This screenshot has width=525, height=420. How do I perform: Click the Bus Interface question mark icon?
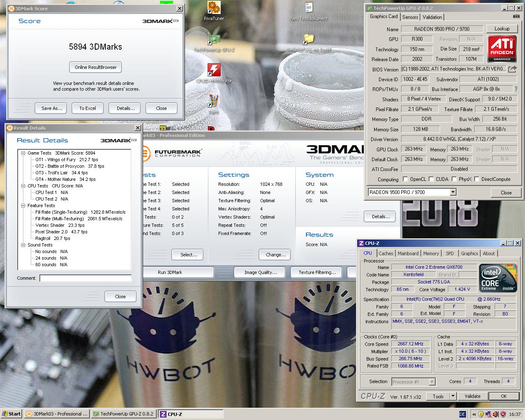(x=516, y=89)
